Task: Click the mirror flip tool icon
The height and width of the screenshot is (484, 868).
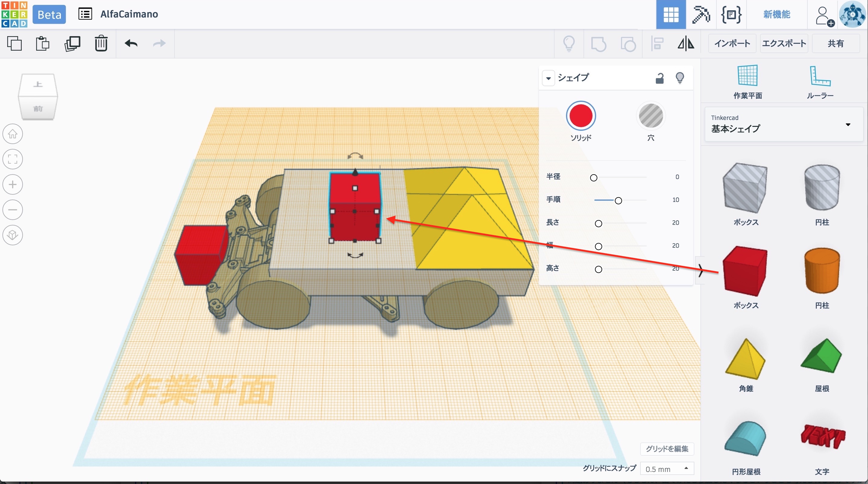Action: pos(686,44)
